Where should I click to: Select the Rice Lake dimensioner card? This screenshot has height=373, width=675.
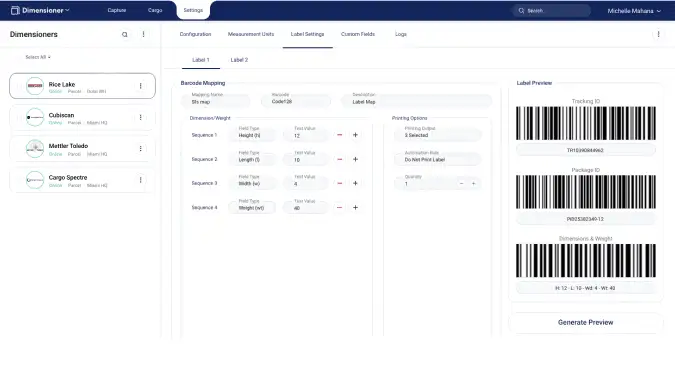82,86
